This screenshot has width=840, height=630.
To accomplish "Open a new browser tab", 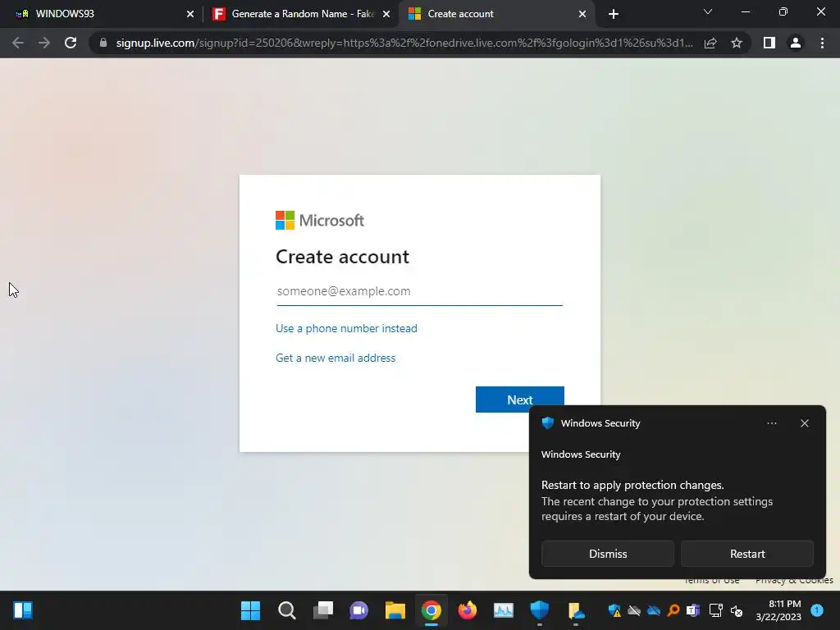I will (614, 15).
